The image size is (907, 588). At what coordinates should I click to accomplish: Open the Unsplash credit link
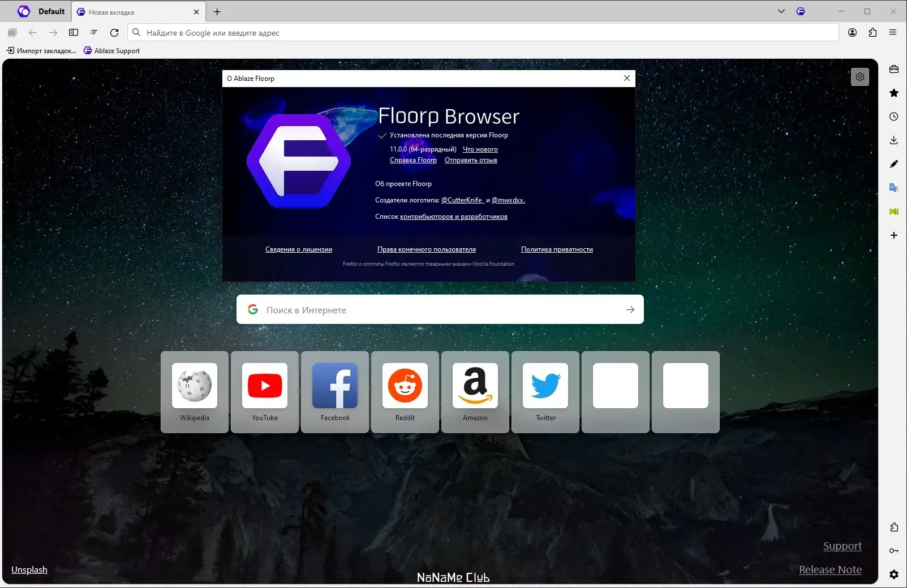(29, 570)
